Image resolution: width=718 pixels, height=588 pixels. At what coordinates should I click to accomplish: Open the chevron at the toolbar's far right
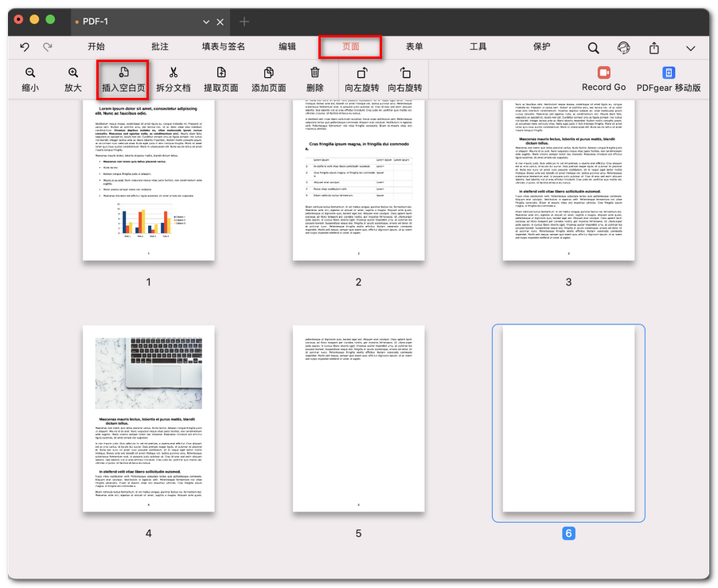pos(691,49)
